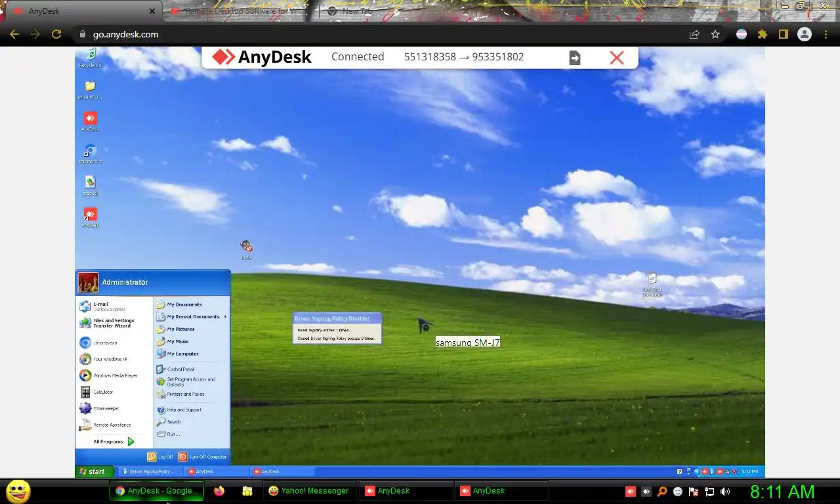Click the AnyDesk file transfer icon

(574, 58)
